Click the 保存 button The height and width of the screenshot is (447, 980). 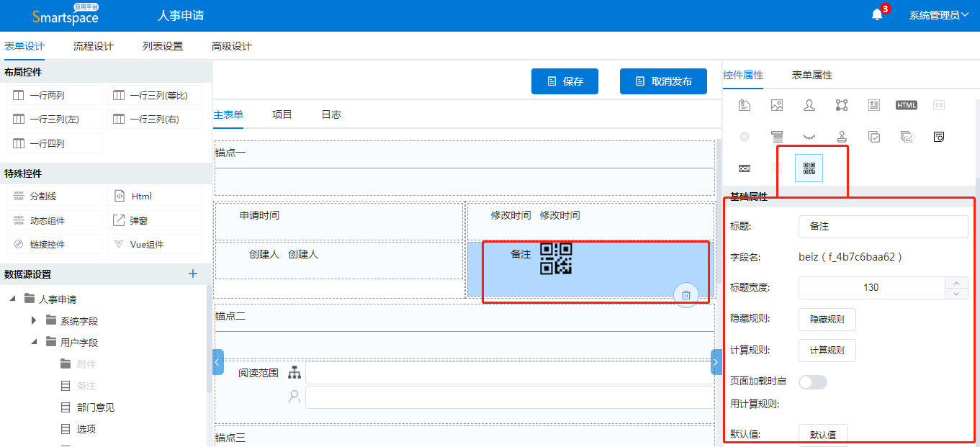[x=565, y=81]
